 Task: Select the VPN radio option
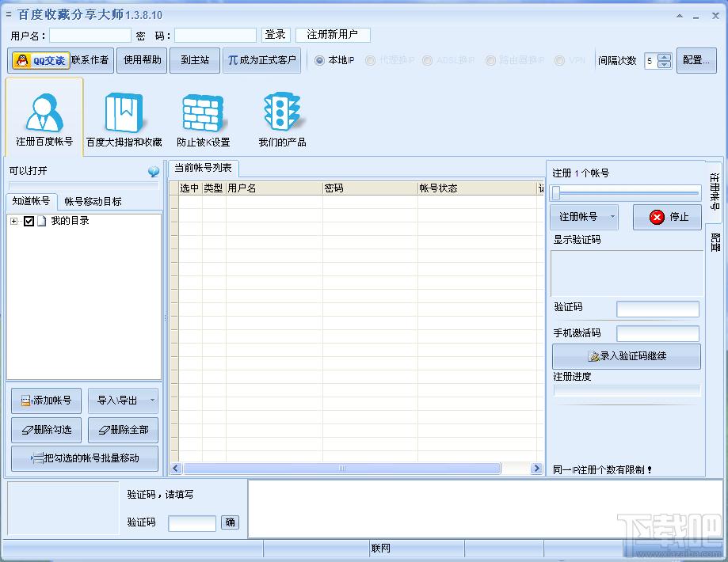click(x=559, y=59)
